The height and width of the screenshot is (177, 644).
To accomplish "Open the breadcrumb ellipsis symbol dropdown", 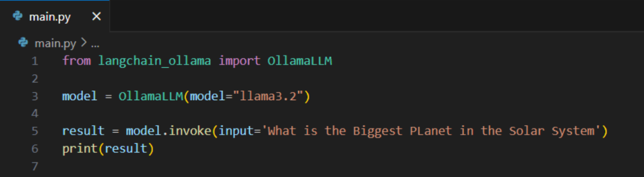I will (95, 44).
